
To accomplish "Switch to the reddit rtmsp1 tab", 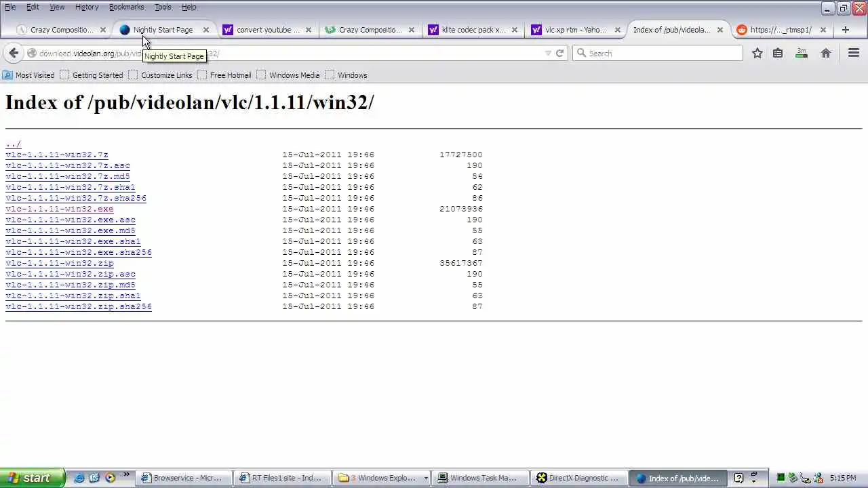I will coord(781,30).
